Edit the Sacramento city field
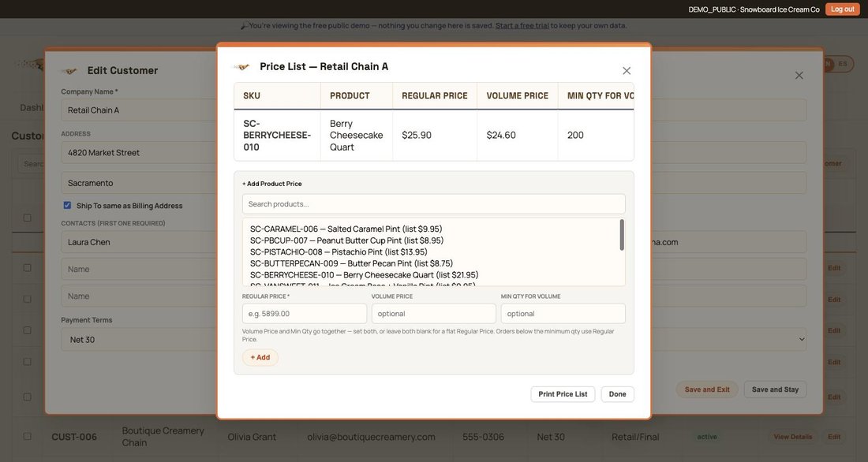The width and height of the screenshot is (868, 462). [138, 183]
